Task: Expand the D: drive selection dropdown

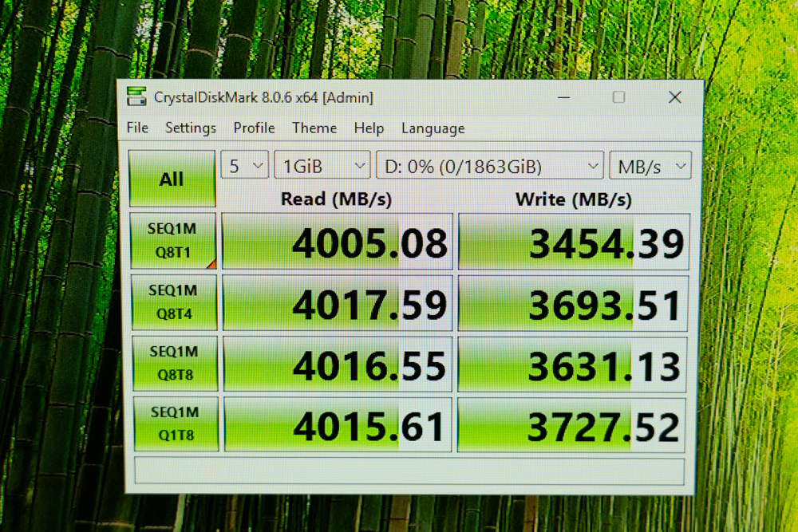Action: click(490, 166)
